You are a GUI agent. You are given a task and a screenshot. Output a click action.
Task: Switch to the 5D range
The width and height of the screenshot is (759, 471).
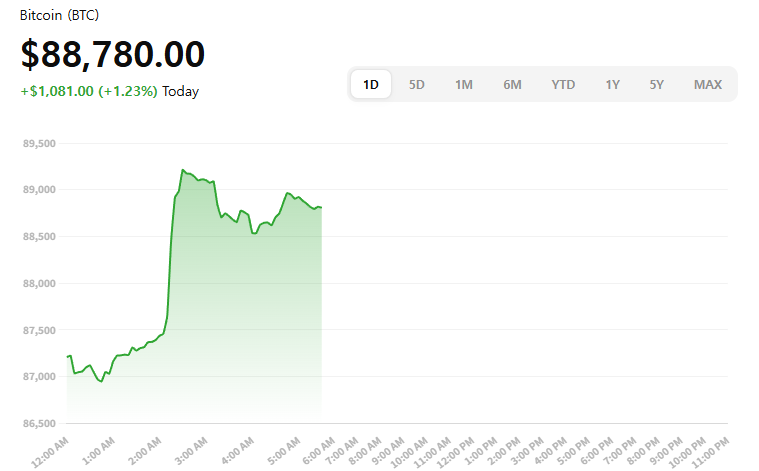[x=417, y=85]
